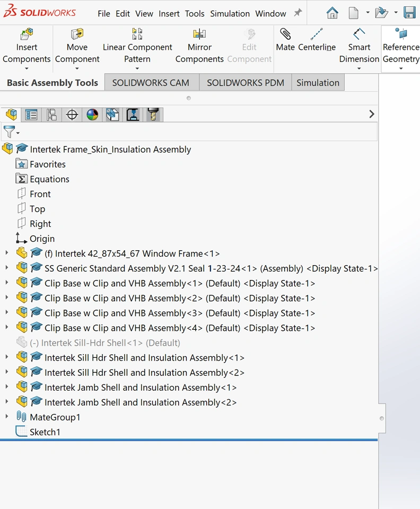Expand SS Generic Standard Assembly node

(x=6, y=267)
